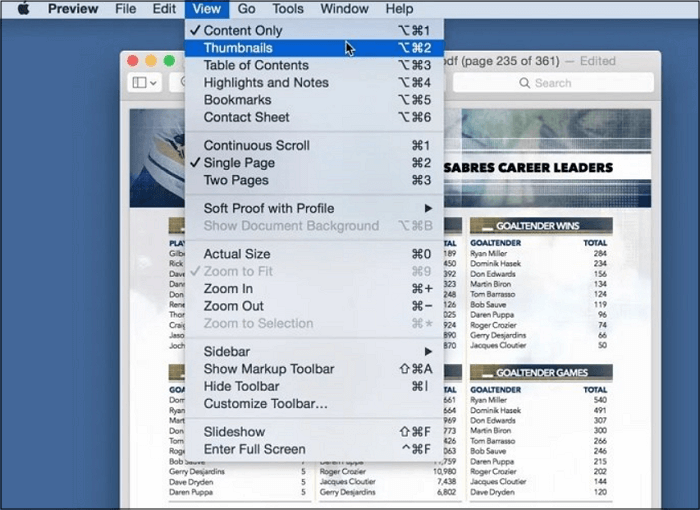Choose Highlights and Notes view
Image resolution: width=700 pixels, height=510 pixels.
tap(314, 83)
